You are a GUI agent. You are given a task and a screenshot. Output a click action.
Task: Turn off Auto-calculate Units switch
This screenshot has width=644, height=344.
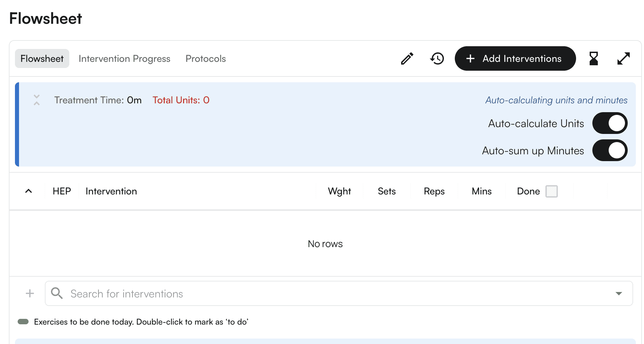tap(610, 123)
